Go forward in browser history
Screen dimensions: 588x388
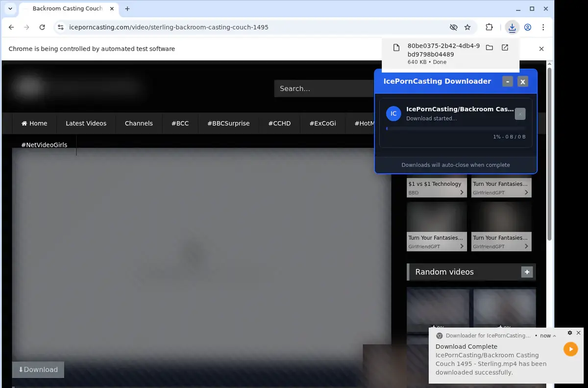click(x=26, y=27)
